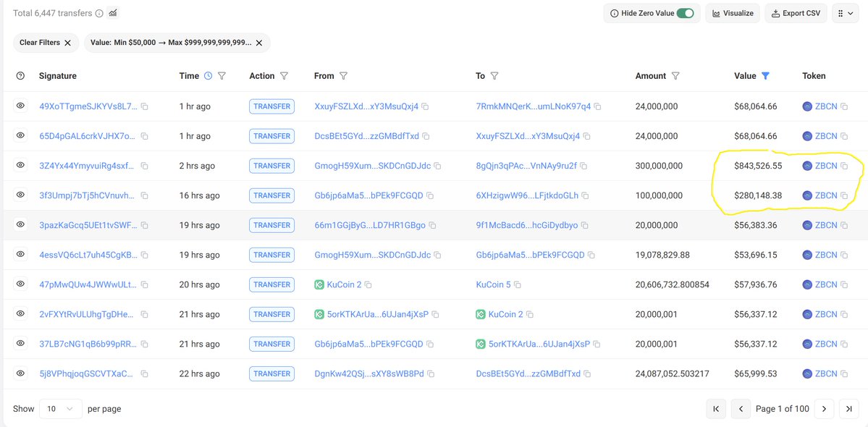Open the transfers chart icon beside total
Image resolution: width=868 pixels, height=427 pixels.
point(113,13)
